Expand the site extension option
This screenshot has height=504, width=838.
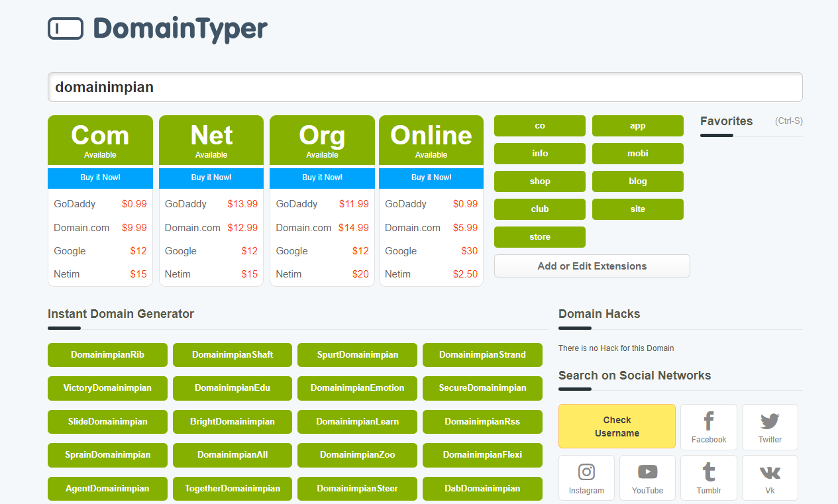coord(637,209)
